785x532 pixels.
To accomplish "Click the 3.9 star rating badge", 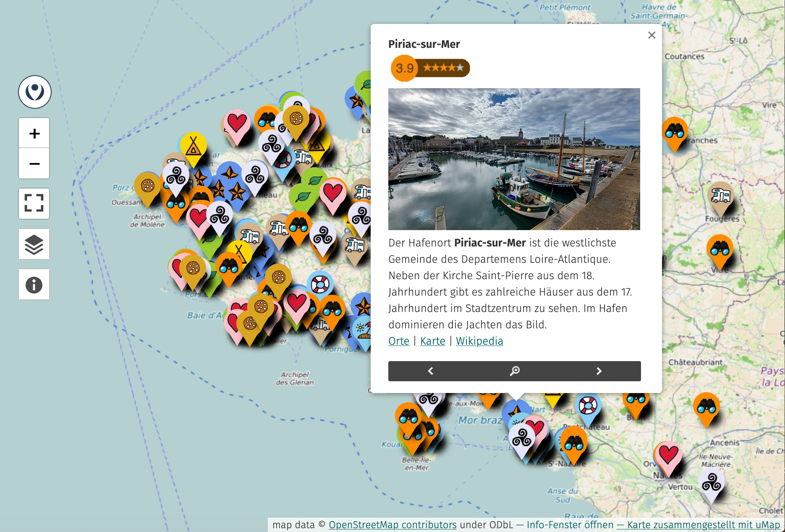I will (430, 68).
